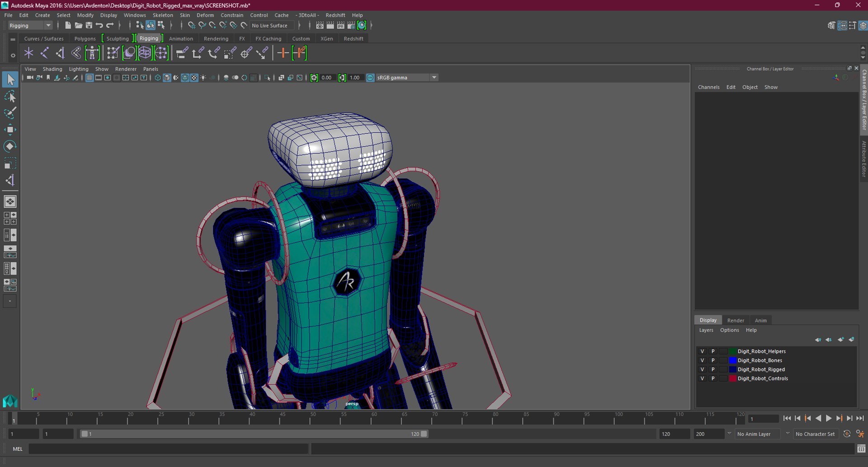This screenshot has height=467, width=868.
Task: Select the Digit_Robot_Rigged layer name
Action: (761, 369)
